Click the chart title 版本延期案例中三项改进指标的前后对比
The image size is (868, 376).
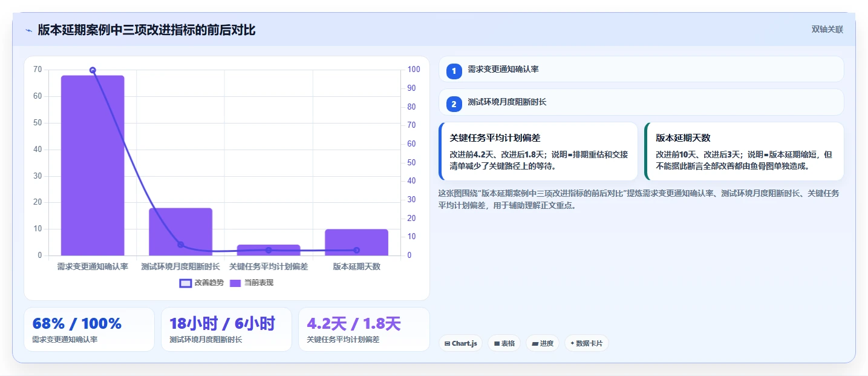(x=146, y=30)
